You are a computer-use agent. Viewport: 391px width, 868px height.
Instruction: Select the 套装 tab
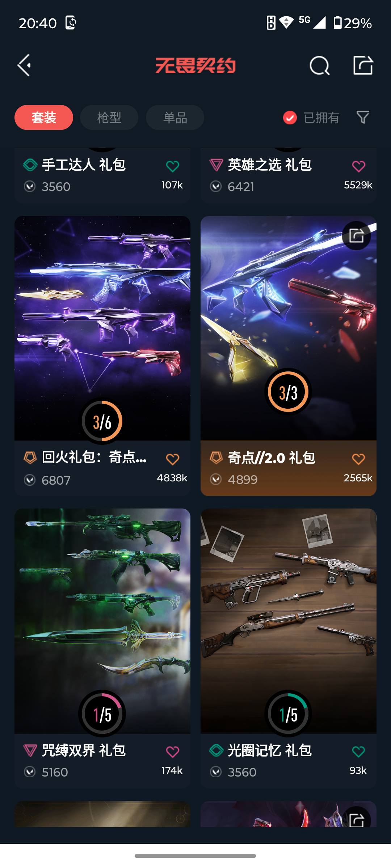pyautogui.click(x=44, y=118)
